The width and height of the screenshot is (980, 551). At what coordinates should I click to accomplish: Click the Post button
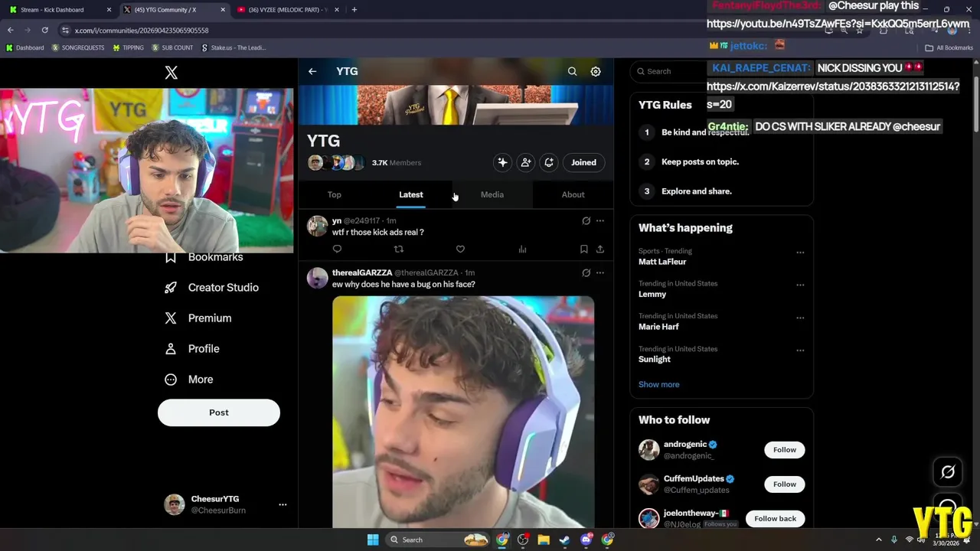[x=219, y=412]
